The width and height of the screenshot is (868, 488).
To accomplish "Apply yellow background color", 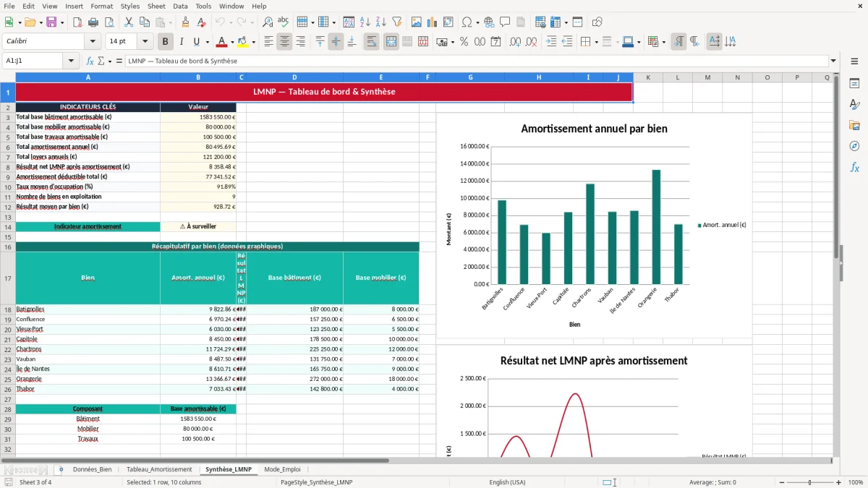I will pyautogui.click(x=243, y=42).
